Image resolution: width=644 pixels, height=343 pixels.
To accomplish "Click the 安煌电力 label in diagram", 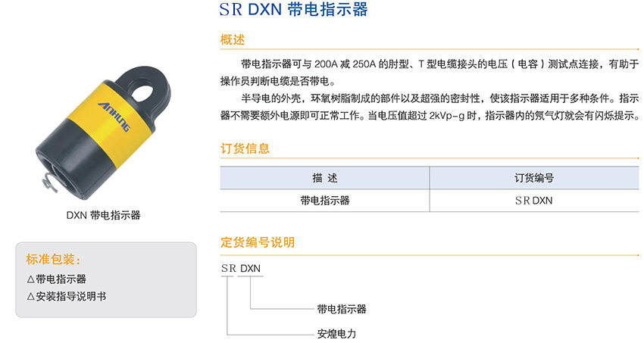I will point(337,334).
